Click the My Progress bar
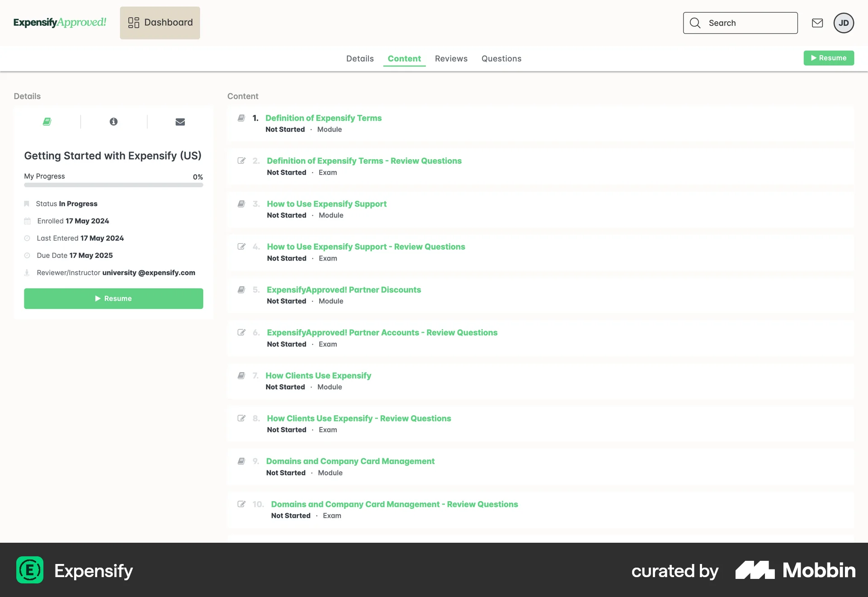868x597 pixels. (113, 185)
